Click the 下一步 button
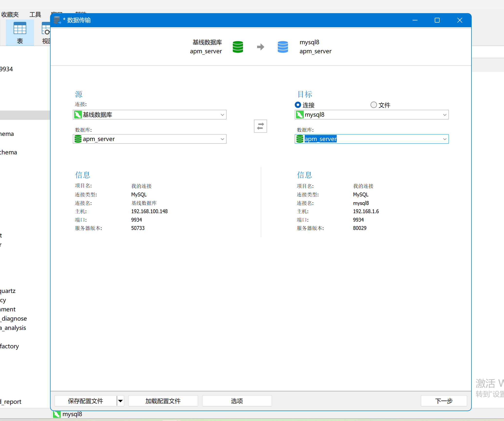Viewport: 504px width, 421px height. tap(444, 401)
